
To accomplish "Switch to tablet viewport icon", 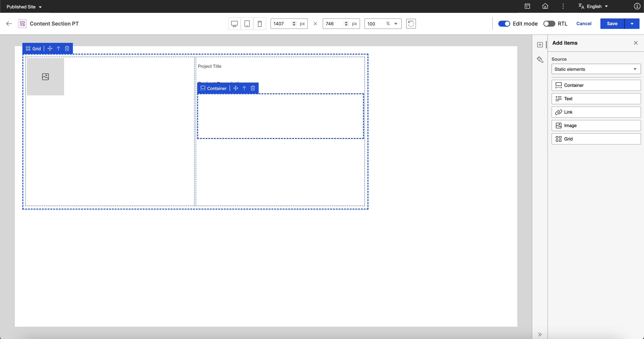I will pyautogui.click(x=247, y=24).
